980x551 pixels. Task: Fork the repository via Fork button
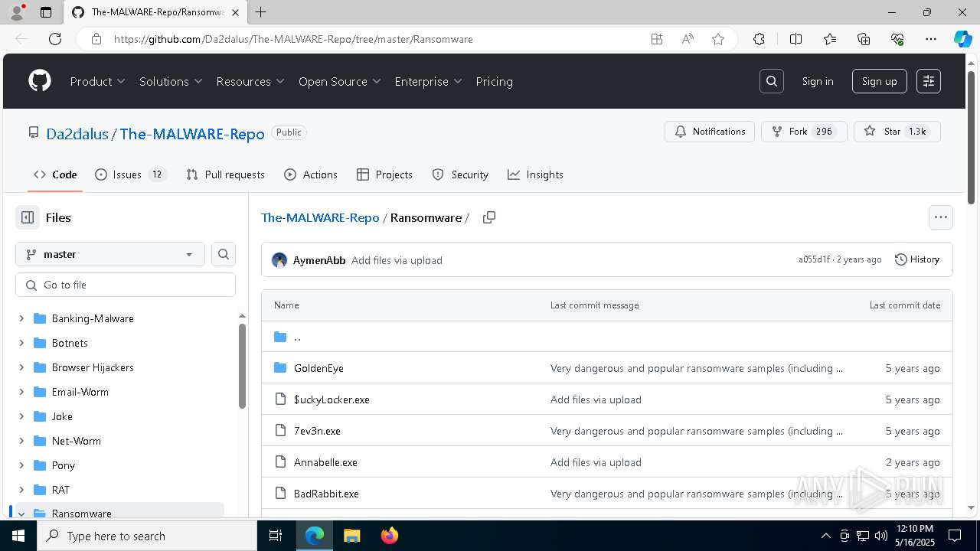804,132
